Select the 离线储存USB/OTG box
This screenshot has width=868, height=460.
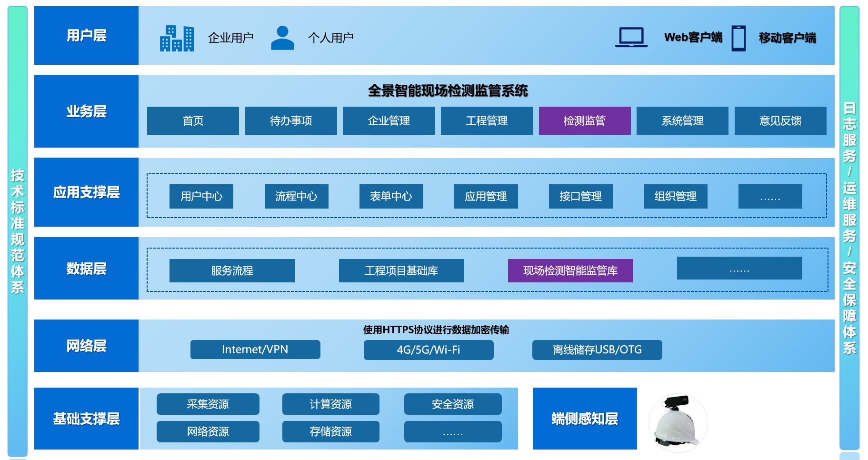[597, 350]
